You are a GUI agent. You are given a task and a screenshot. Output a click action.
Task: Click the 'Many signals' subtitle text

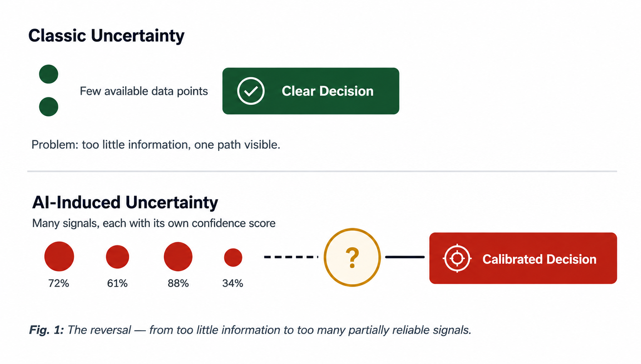click(154, 223)
